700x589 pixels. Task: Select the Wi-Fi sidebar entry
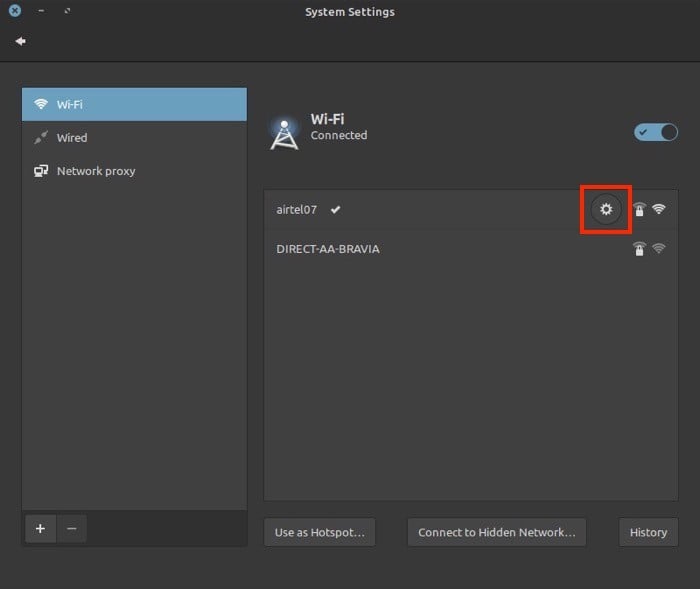click(134, 104)
